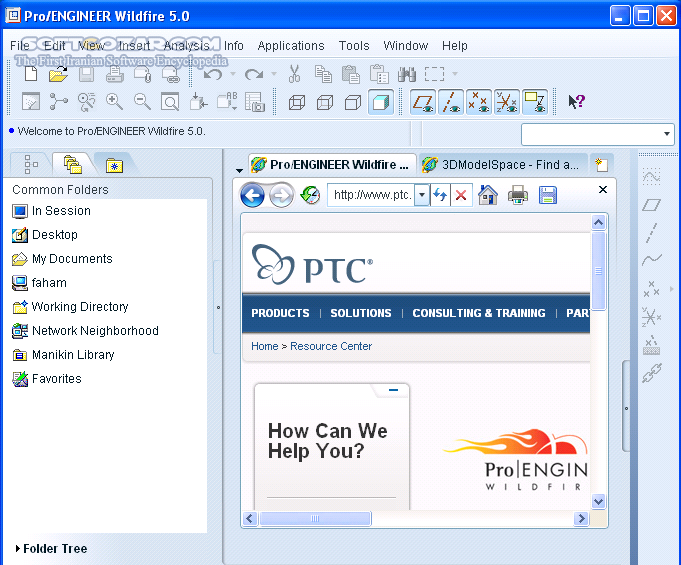
Task: Open the Favorites navigator tab
Action: [x=114, y=165]
